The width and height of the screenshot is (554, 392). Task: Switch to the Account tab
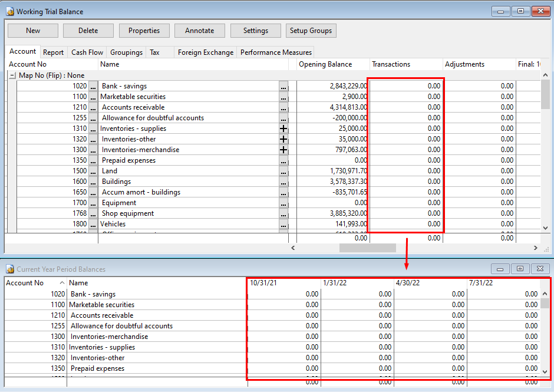[22, 52]
